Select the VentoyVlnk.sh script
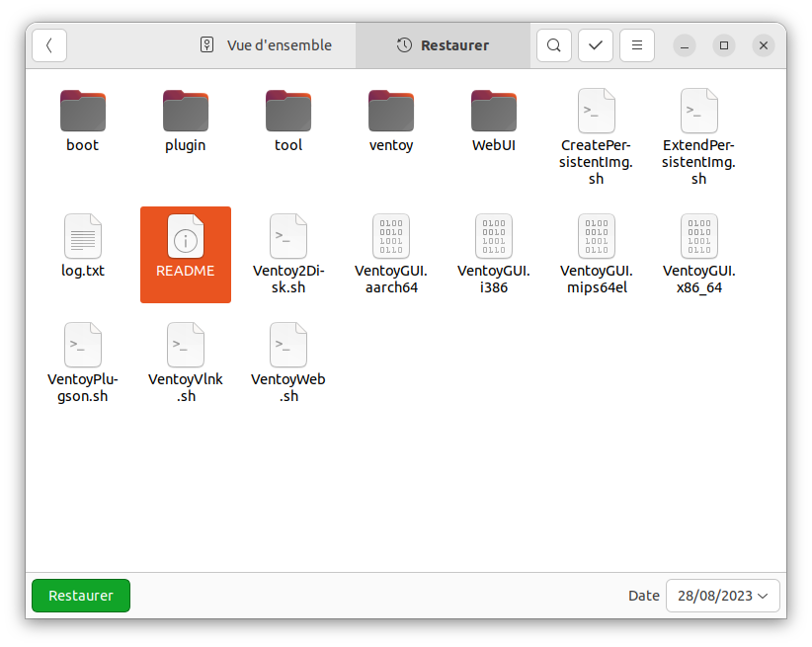This screenshot has width=812, height=647. pyautogui.click(x=186, y=363)
